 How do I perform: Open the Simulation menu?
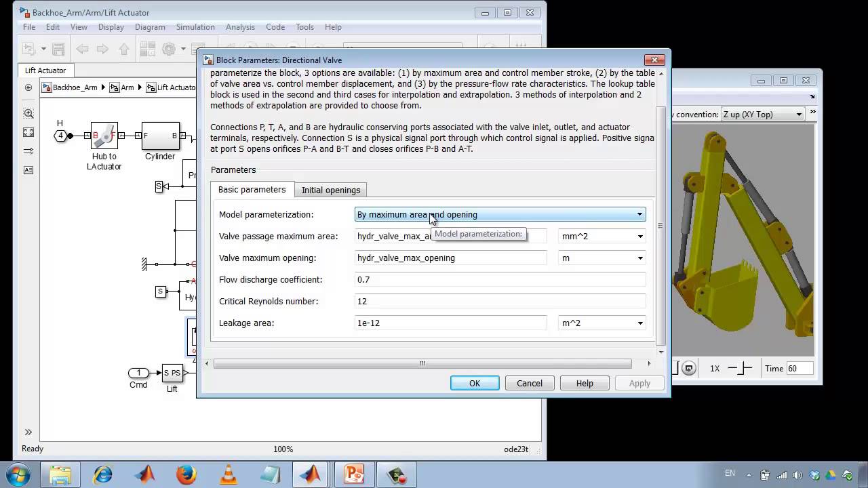tap(195, 27)
